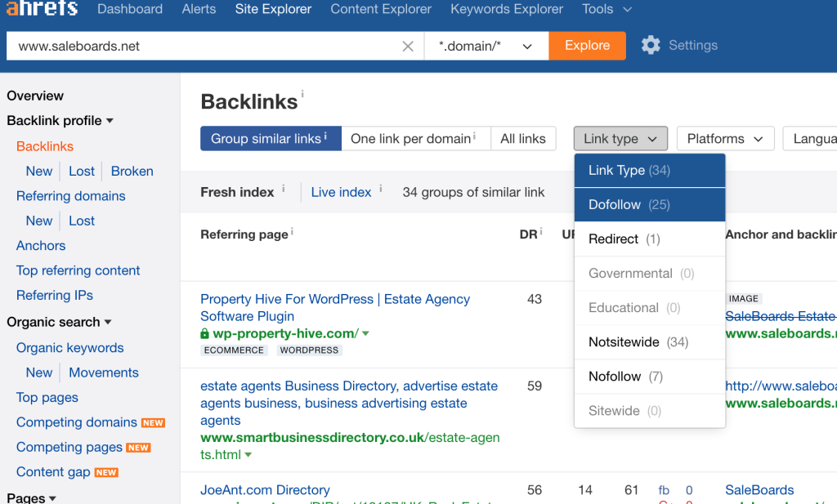Go to Alerts in top navigation
The height and width of the screenshot is (504, 837).
click(x=199, y=9)
